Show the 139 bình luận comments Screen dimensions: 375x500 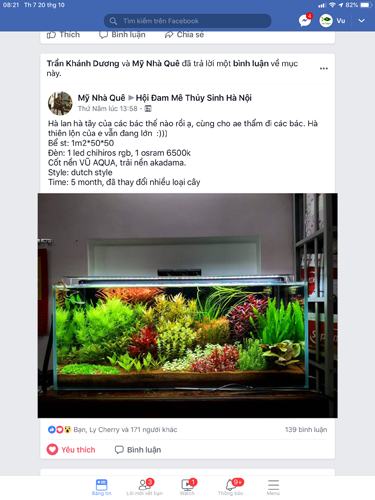[306, 430]
